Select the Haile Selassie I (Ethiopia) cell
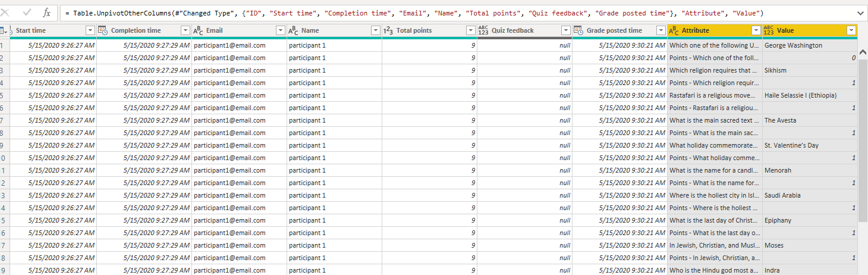Viewport: 868px width, 275px height. 810,95
